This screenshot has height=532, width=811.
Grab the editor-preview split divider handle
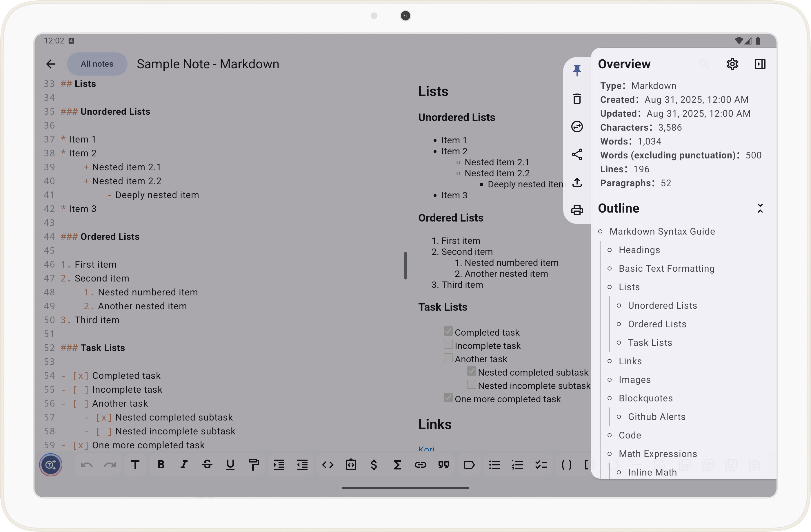coord(405,266)
